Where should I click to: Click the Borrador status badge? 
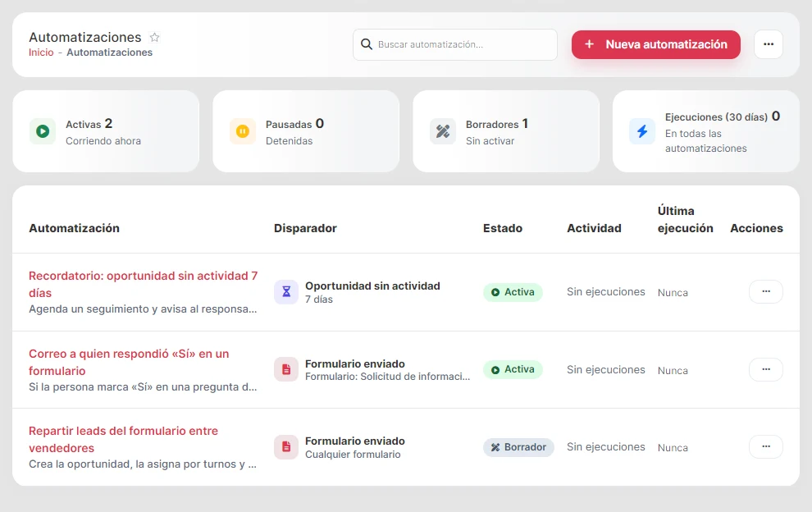pos(518,447)
